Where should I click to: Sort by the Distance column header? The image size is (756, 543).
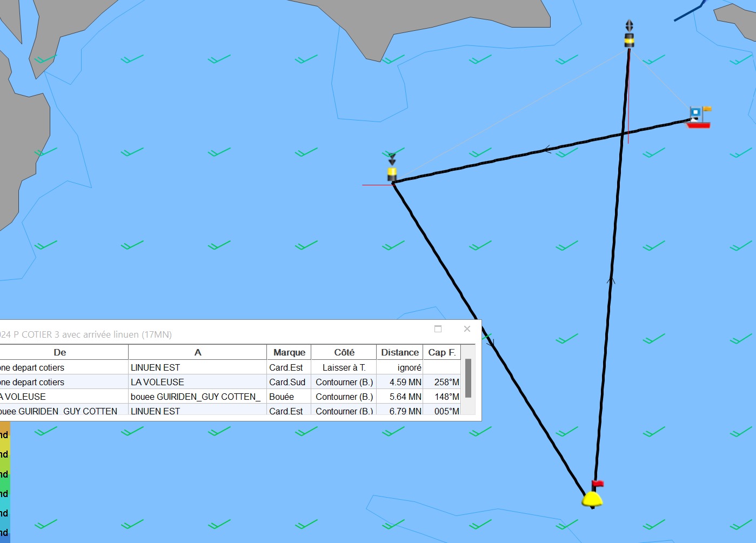pos(399,352)
